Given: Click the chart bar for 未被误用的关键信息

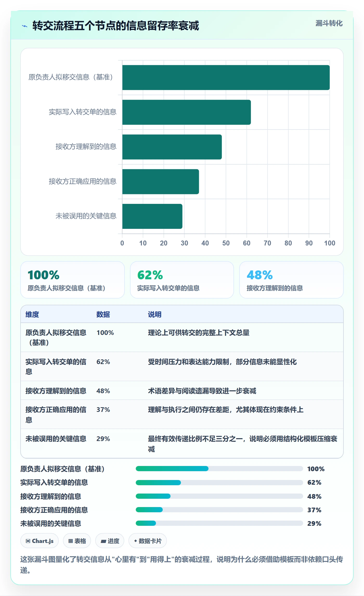Looking at the screenshot, I should (x=152, y=216).
